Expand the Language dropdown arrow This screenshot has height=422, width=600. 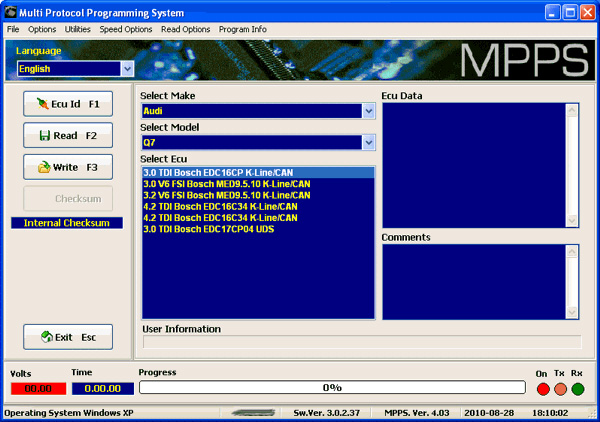(x=127, y=69)
